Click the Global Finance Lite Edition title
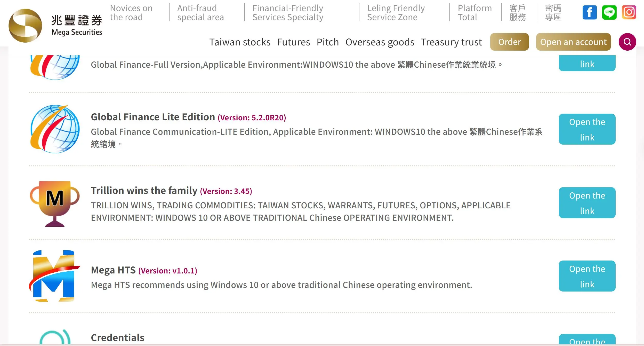 (x=153, y=117)
